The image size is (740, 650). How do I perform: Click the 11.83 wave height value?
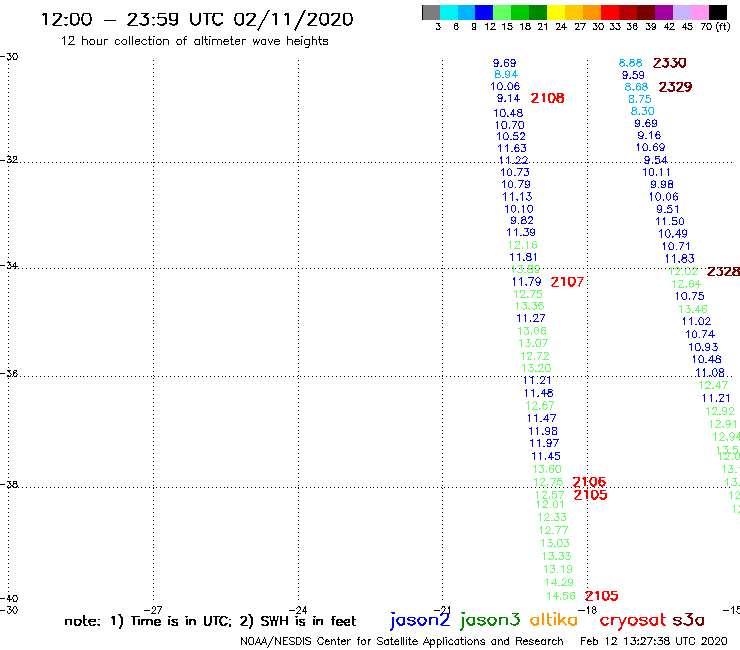coord(680,259)
